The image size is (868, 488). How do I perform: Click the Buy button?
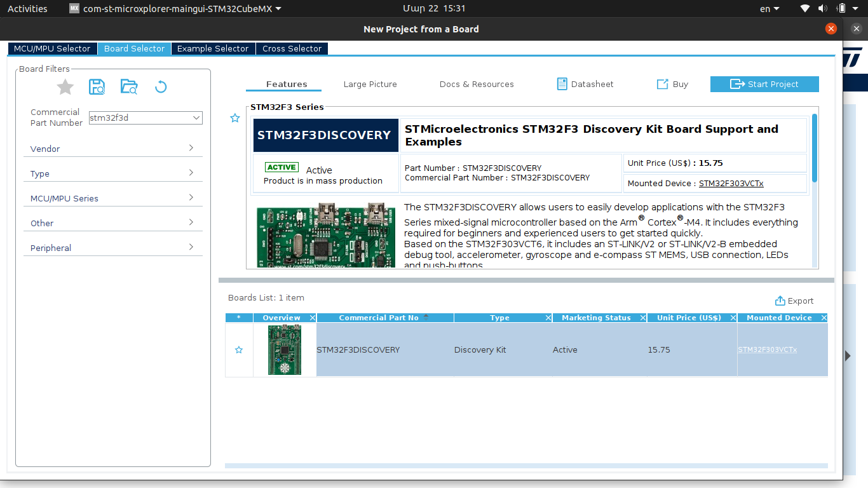pyautogui.click(x=672, y=84)
